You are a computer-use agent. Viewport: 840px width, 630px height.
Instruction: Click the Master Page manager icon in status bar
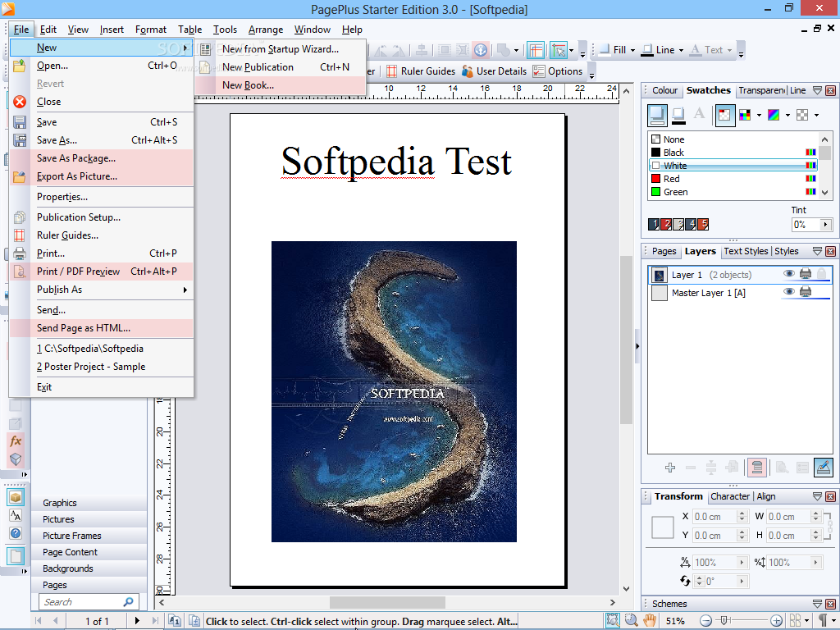[175, 621]
